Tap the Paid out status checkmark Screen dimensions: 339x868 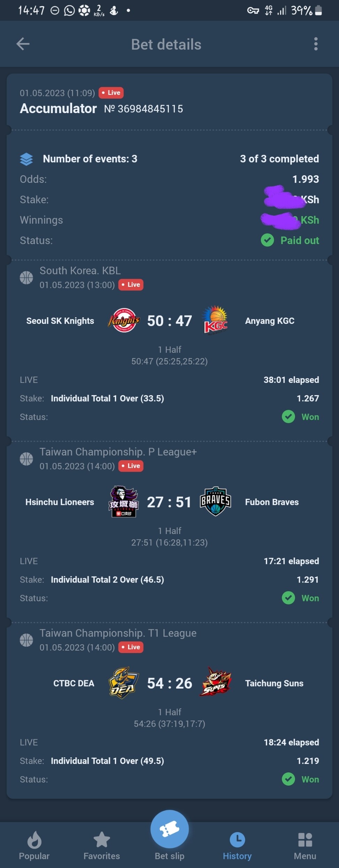pos(268,240)
